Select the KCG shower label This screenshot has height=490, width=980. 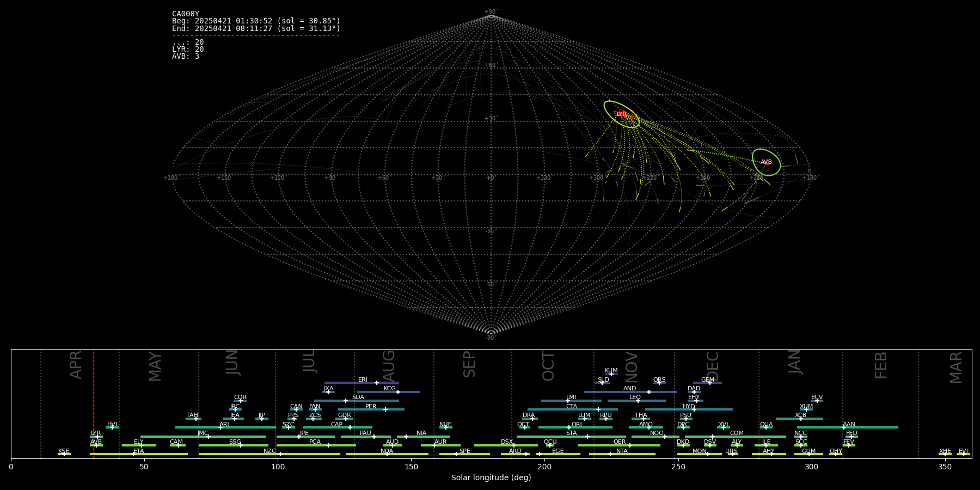[390, 389]
